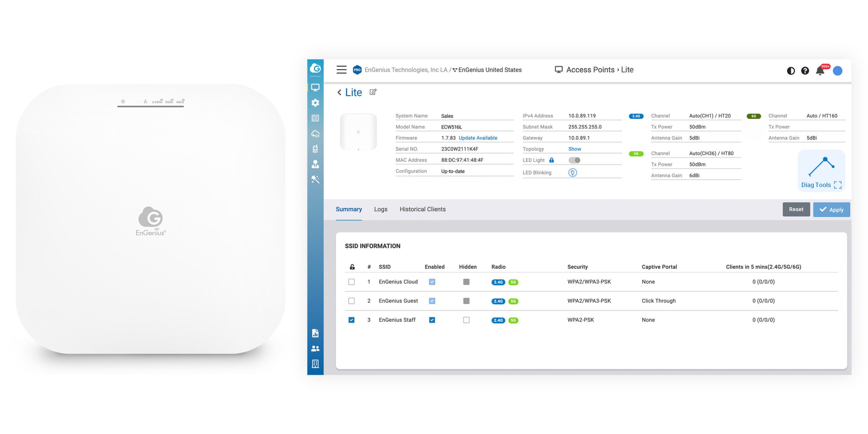This screenshot has height=434, width=868.
Task: Click the Apply button
Action: 831,210
